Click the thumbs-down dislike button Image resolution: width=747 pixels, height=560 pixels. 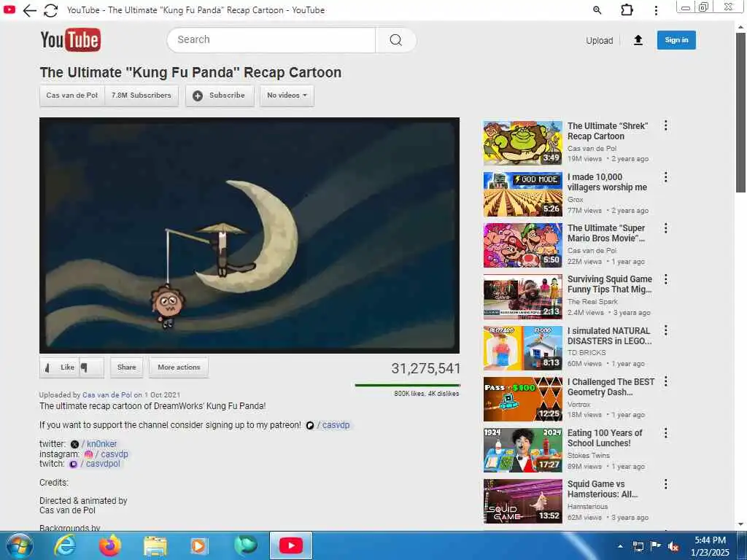point(91,367)
